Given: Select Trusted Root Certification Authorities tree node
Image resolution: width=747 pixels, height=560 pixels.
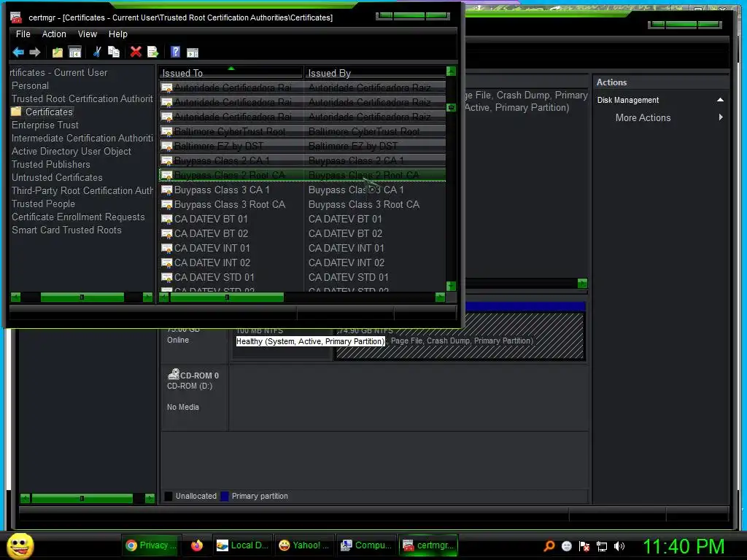Looking at the screenshot, I should pyautogui.click(x=82, y=98).
